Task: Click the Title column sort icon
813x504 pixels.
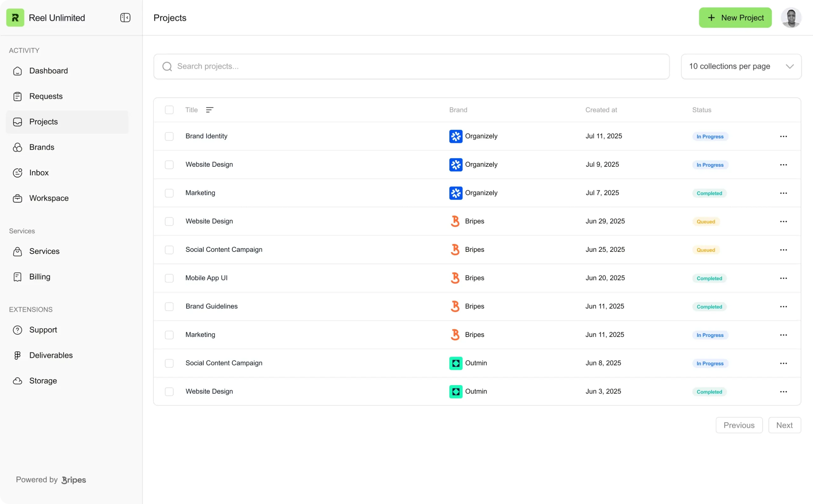Action: (209, 110)
